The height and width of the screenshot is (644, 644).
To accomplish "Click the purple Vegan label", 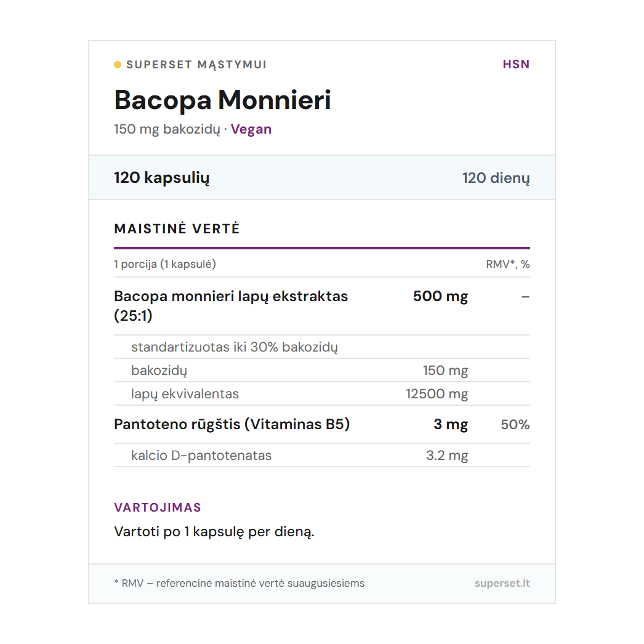I will (251, 129).
